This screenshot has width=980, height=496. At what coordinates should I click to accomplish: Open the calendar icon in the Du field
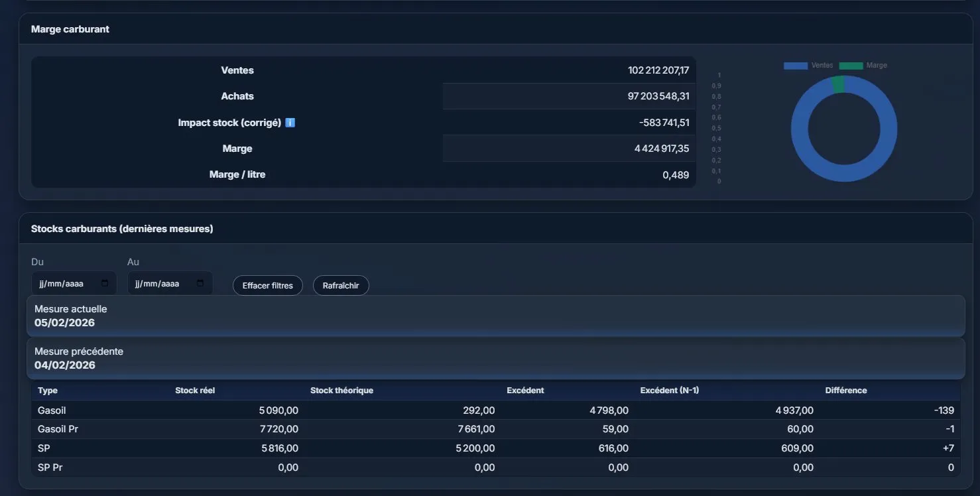(x=105, y=284)
